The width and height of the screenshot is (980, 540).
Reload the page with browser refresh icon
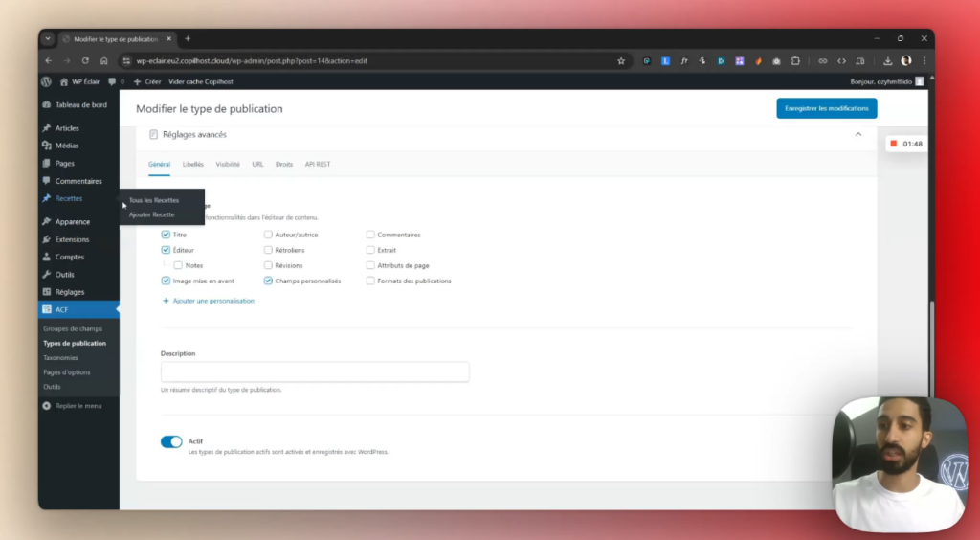click(85, 61)
